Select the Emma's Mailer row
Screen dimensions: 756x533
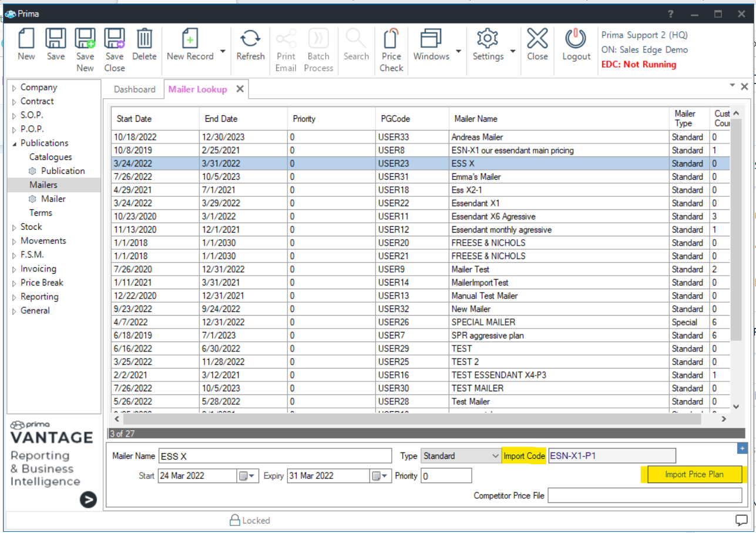point(421,177)
